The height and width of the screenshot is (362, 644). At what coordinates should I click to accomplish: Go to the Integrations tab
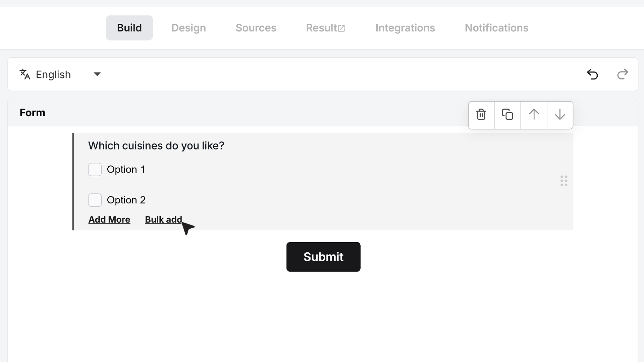[x=405, y=28]
